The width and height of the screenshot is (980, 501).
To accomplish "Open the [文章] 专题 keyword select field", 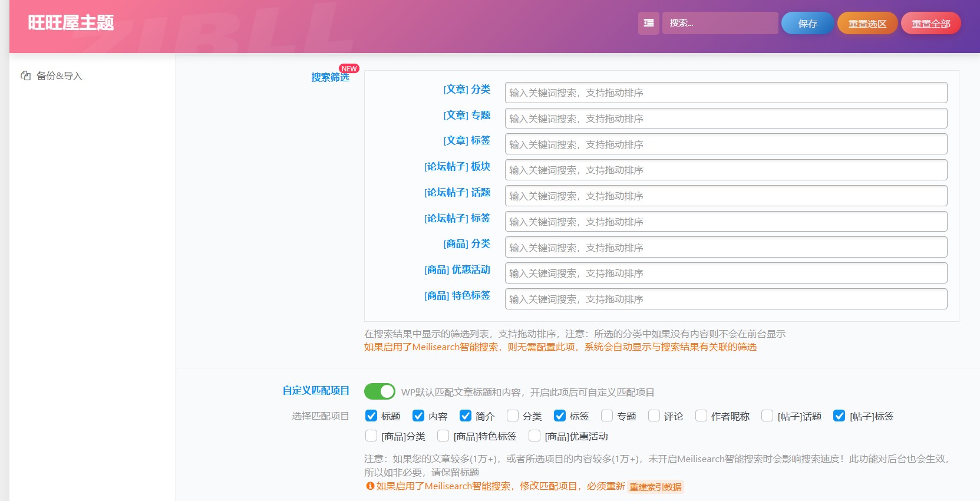I will tap(726, 118).
